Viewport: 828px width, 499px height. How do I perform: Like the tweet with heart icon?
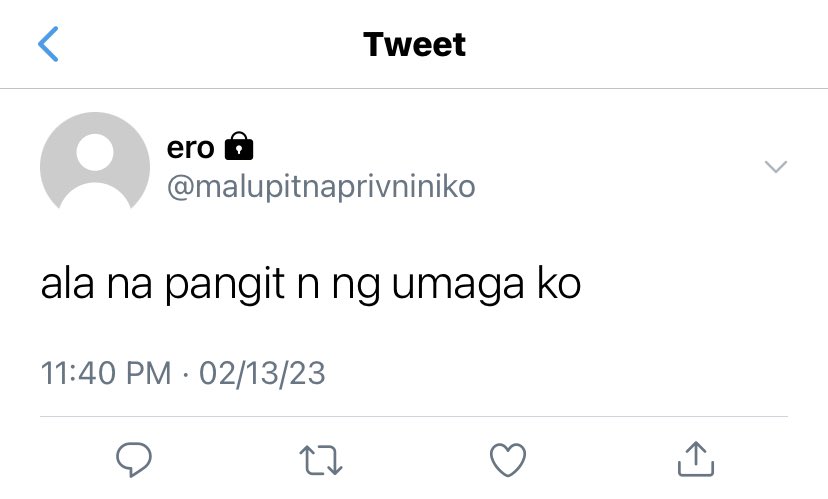pyautogui.click(x=508, y=460)
